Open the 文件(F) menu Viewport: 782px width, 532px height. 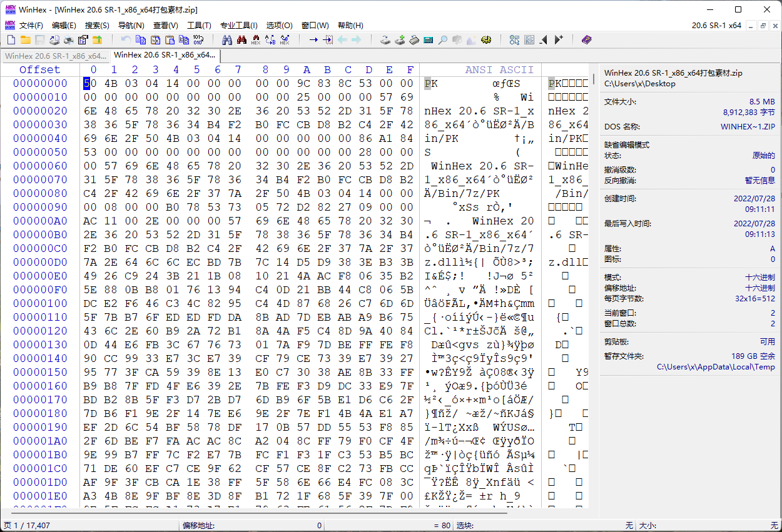[x=31, y=26]
